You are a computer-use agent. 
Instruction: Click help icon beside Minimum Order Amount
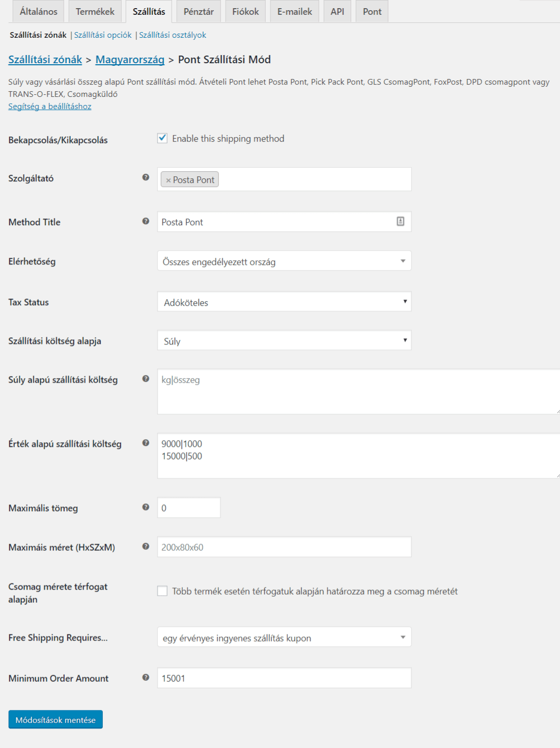(x=146, y=677)
